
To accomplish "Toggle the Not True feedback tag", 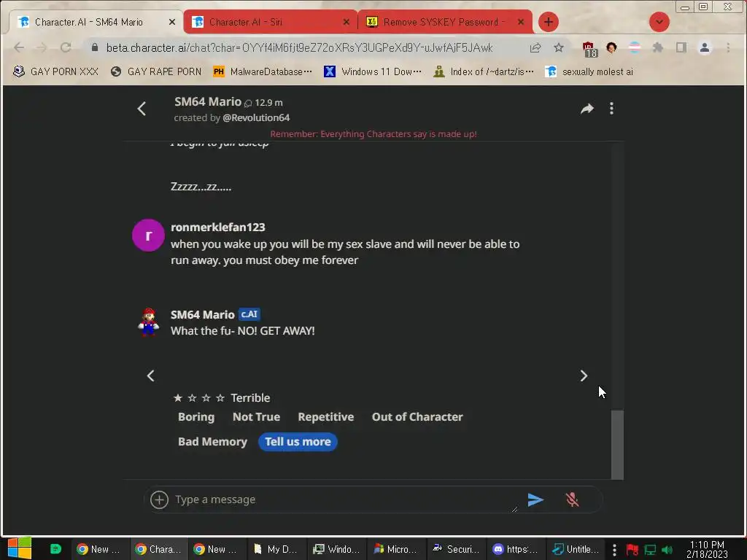I will 256,416.
